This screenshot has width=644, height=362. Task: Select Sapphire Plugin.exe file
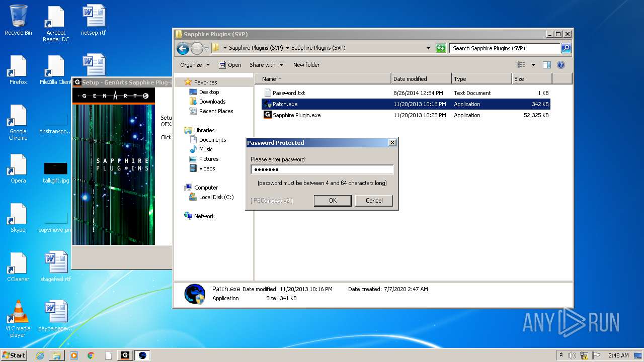coord(406,115)
